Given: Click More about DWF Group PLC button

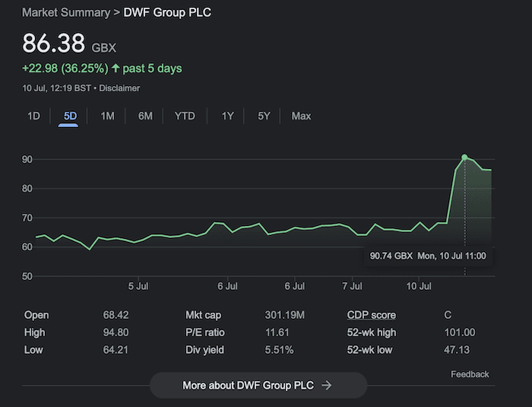Looking at the screenshot, I should (258, 385).
